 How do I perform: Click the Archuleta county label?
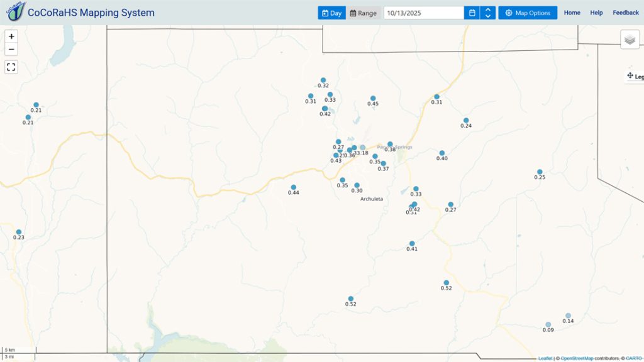coord(372,199)
